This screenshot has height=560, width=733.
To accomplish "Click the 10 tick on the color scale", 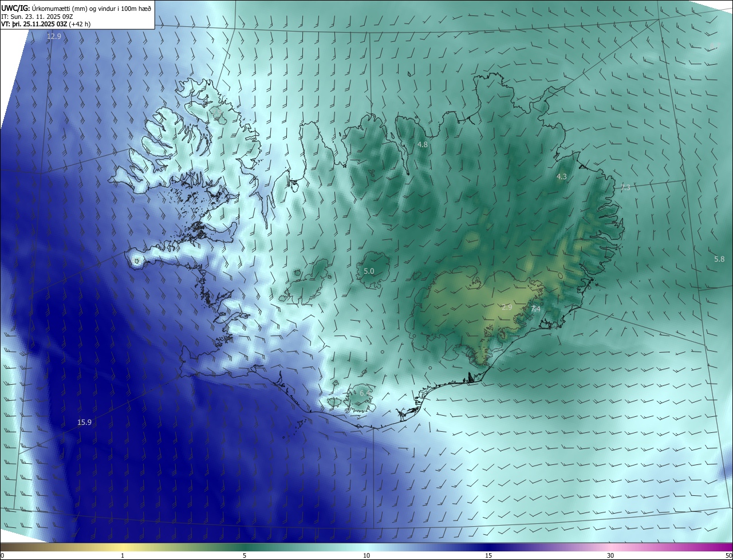I will point(366,555).
